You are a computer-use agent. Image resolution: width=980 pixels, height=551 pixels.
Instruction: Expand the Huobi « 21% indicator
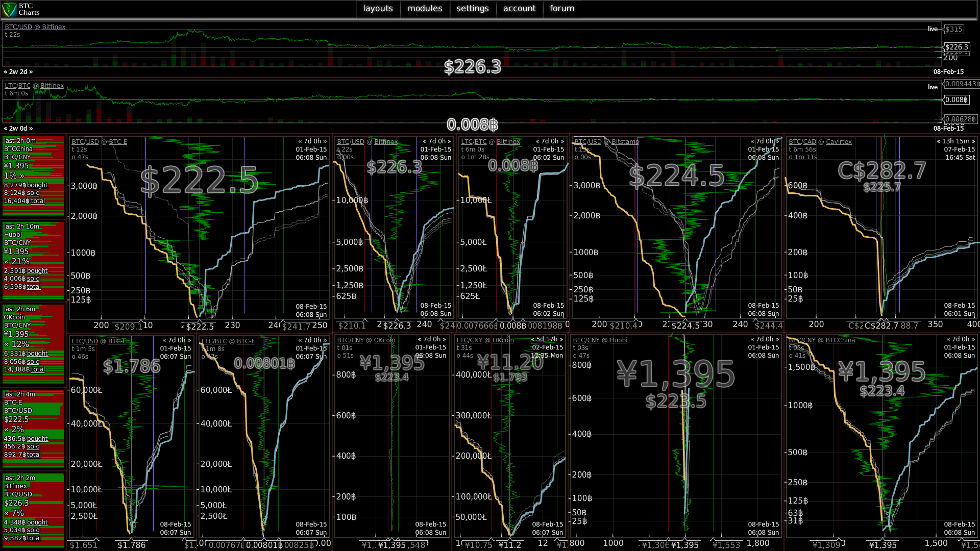[x=17, y=261]
